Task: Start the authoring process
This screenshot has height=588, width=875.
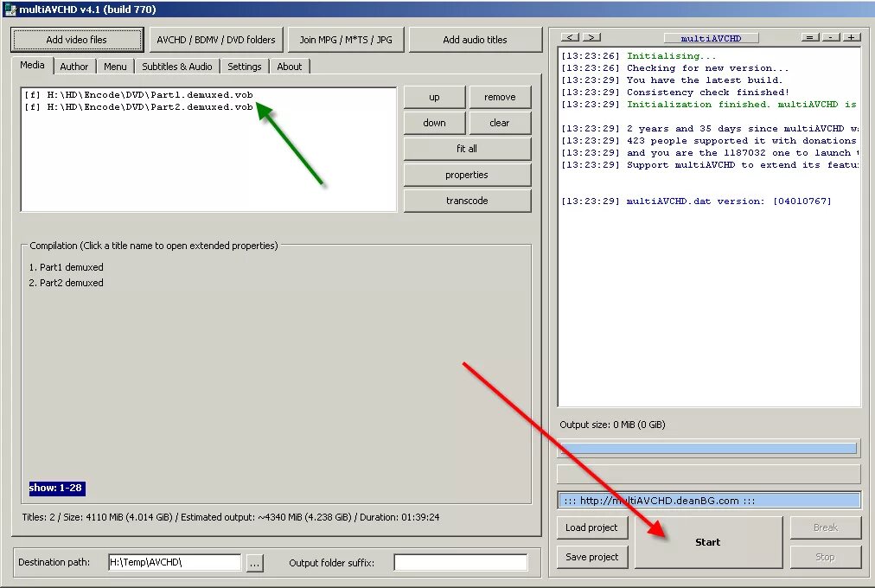Action: (708, 542)
